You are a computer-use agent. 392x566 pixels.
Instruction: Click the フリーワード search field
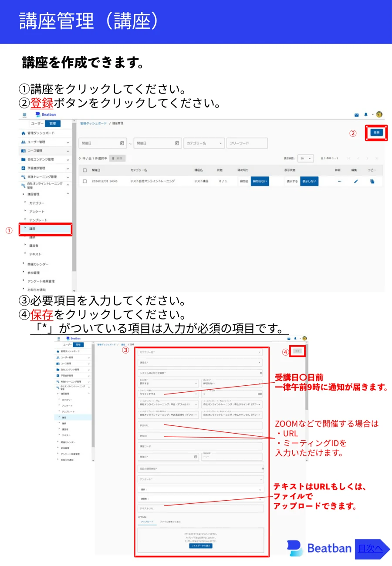247,143
